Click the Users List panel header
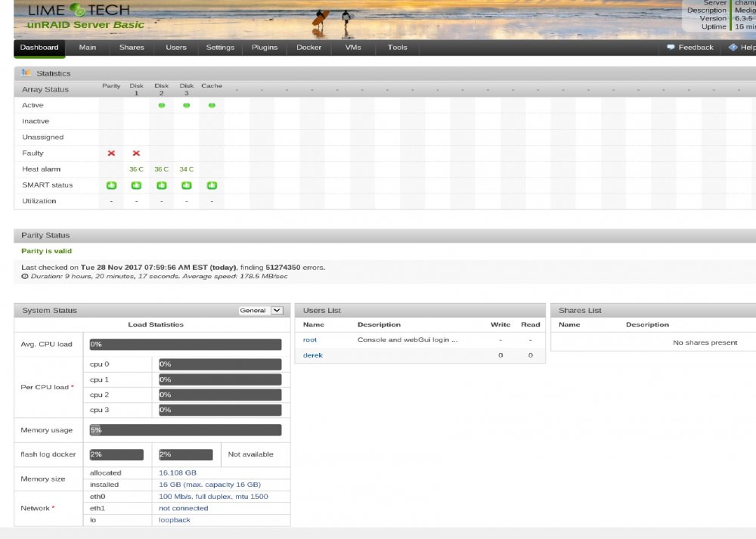 coord(420,311)
